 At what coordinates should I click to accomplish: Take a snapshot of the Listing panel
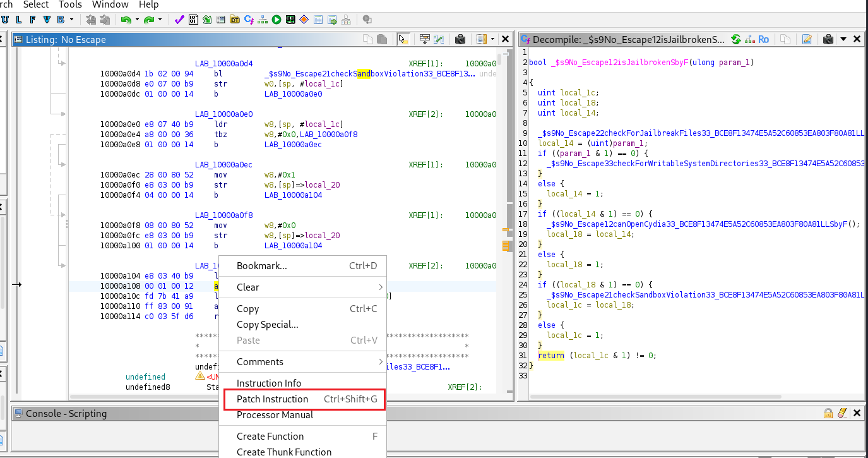coord(460,39)
